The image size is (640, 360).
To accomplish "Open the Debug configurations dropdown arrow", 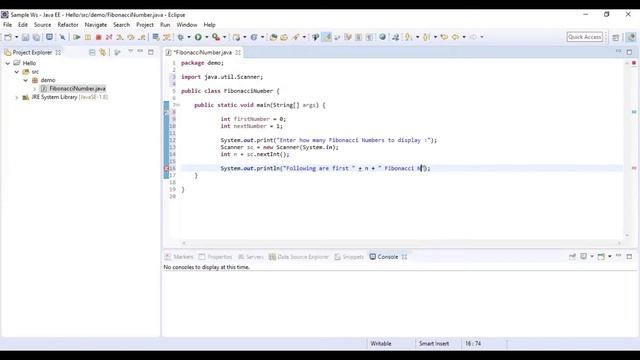I will click(189, 37).
